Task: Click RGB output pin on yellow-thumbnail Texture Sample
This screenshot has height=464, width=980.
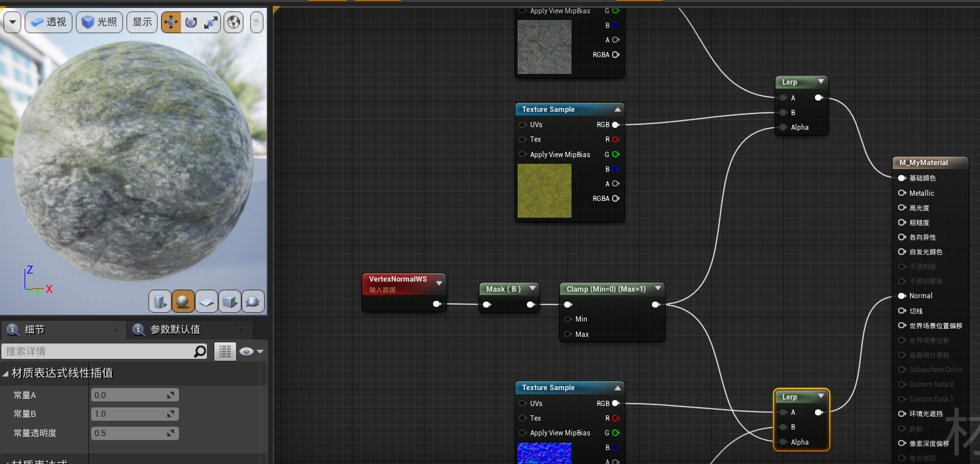Action: 615,124
